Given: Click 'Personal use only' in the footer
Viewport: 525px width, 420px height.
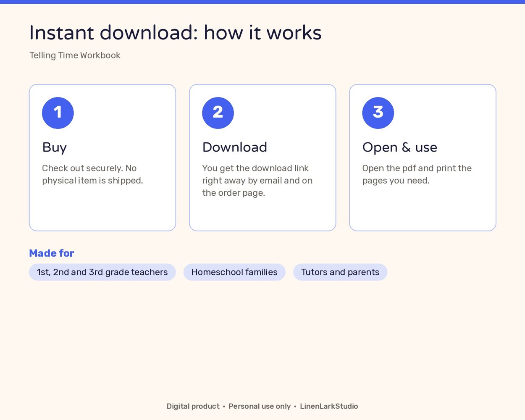Looking at the screenshot, I should click(x=260, y=406).
